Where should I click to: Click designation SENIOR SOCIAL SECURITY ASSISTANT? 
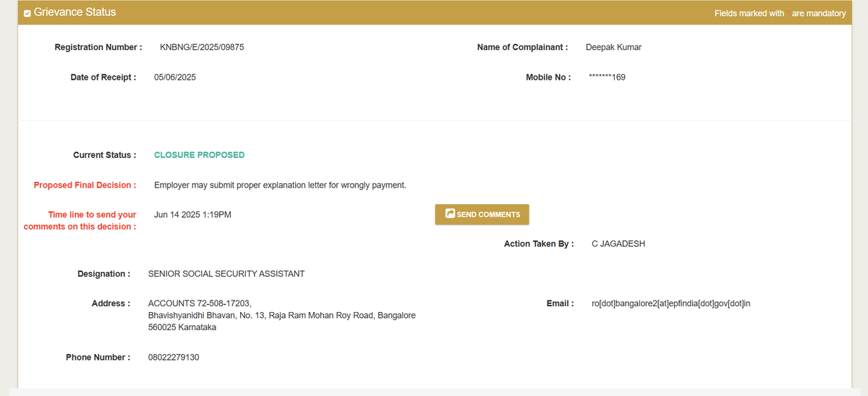[226, 274]
